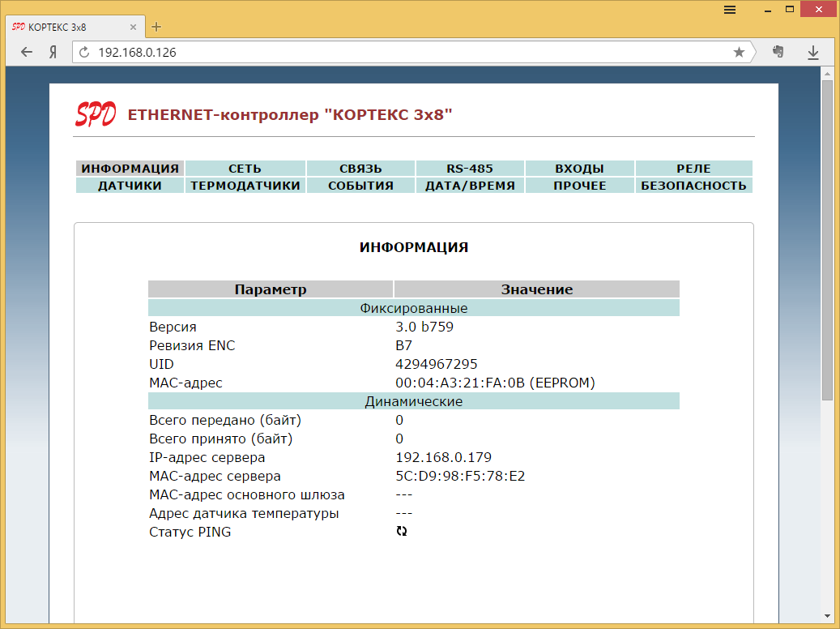Go to the RS-485 section
Image resolution: width=840 pixels, height=629 pixels.
pyautogui.click(x=470, y=169)
